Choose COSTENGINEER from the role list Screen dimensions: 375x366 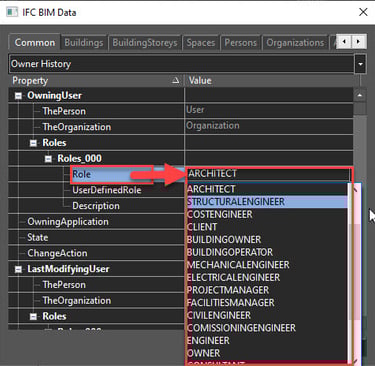click(267, 214)
